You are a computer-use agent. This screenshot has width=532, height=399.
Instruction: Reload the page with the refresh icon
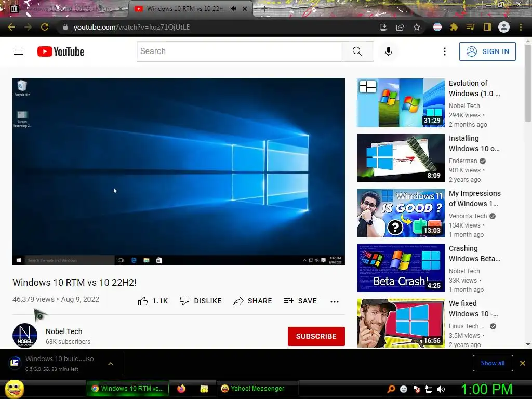pyautogui.click(x=45, y=27)
